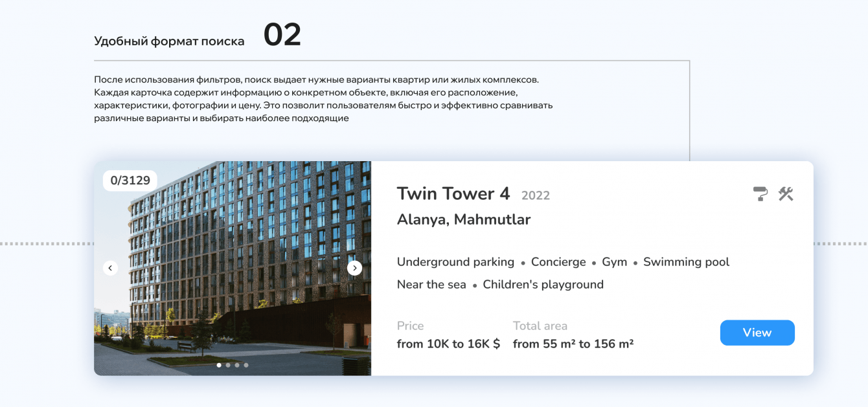Image resolution: width=868 pixels, height=407 pixels.
Task: Click the Price label
Action: pos(411,326)
